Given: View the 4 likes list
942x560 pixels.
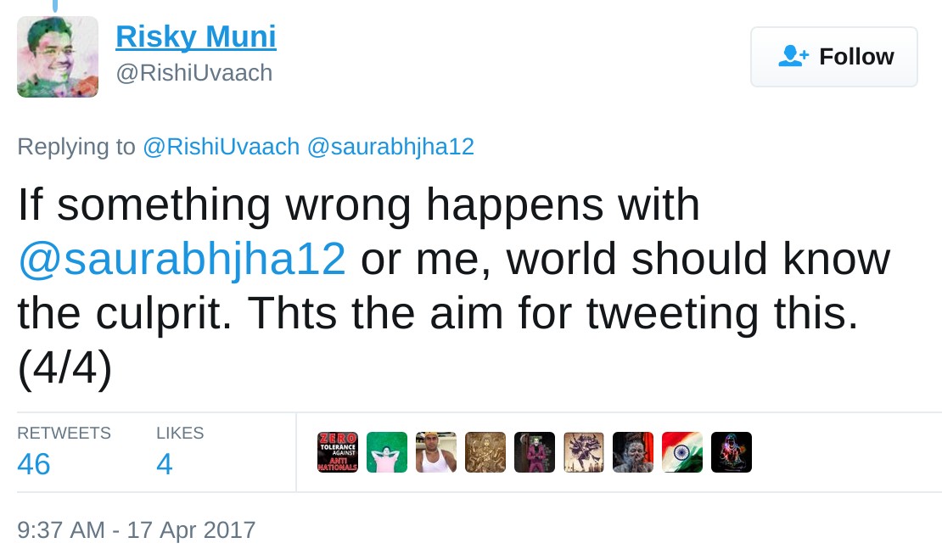Looking at the screenshot, I should 165,464.
